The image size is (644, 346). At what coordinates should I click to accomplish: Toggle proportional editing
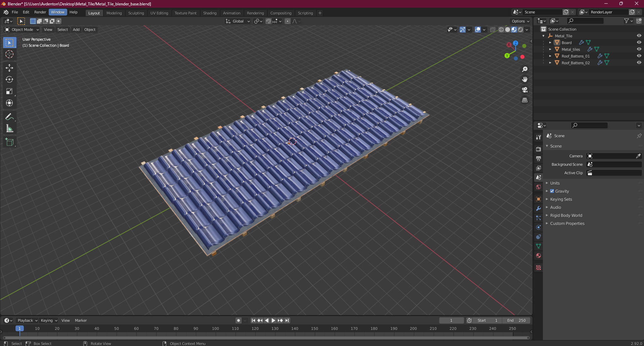[x=288, y=21]
